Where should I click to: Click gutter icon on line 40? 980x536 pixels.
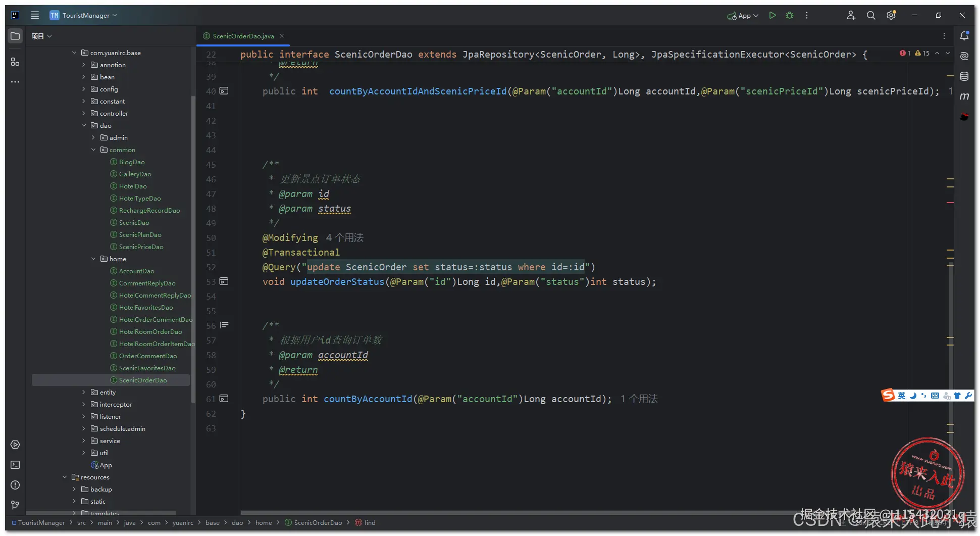point(224,91)
